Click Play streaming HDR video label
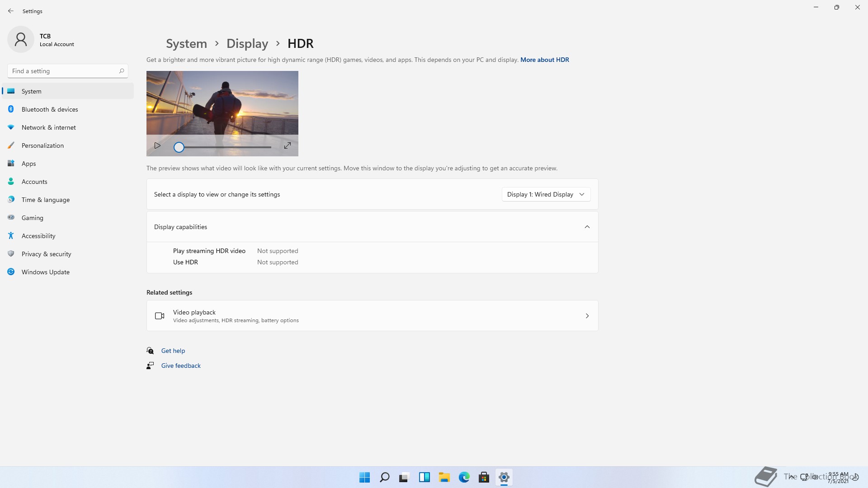Screen dimensions: 868x488 click(x=209, y=251)
